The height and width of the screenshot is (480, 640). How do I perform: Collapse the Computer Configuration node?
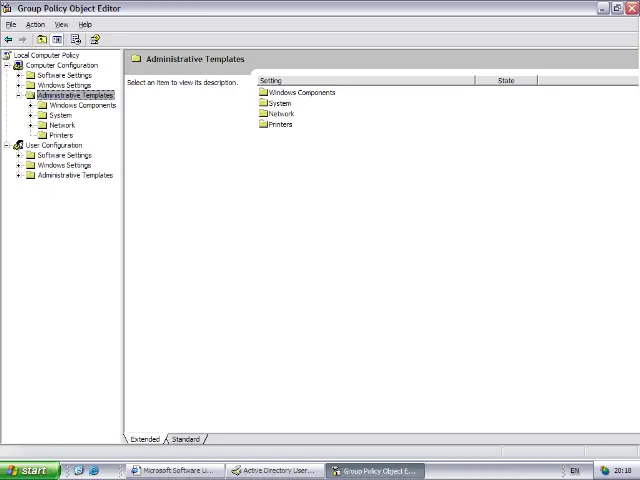click(7, 65)
